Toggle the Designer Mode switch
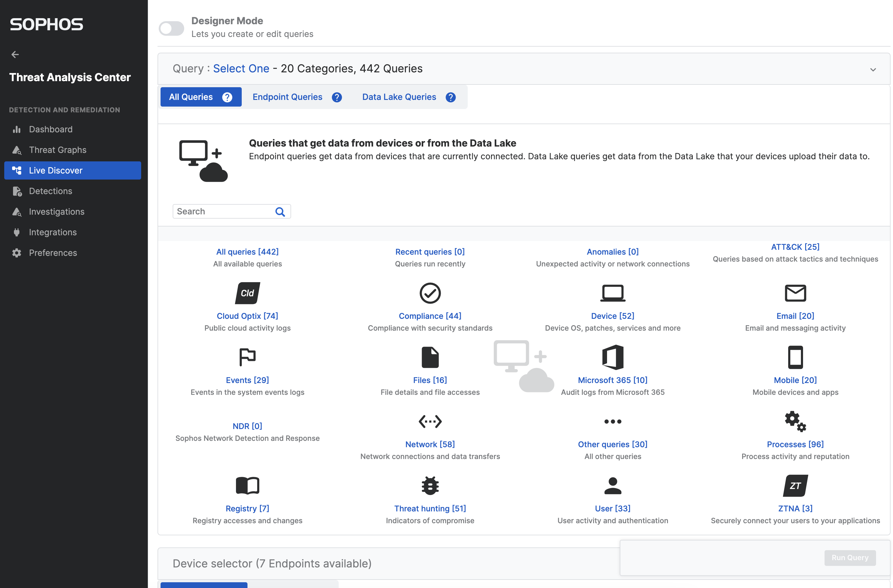This screenshot has width=893, height=588. (x=171, y=28)
